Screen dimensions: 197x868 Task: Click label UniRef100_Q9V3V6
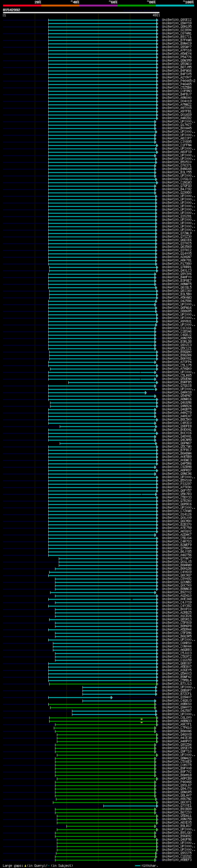(176, 274)
